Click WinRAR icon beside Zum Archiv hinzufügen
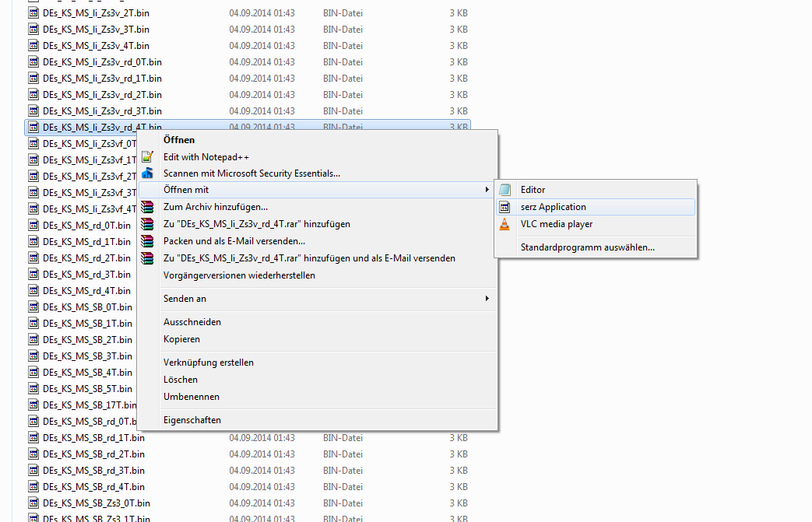 148,207
